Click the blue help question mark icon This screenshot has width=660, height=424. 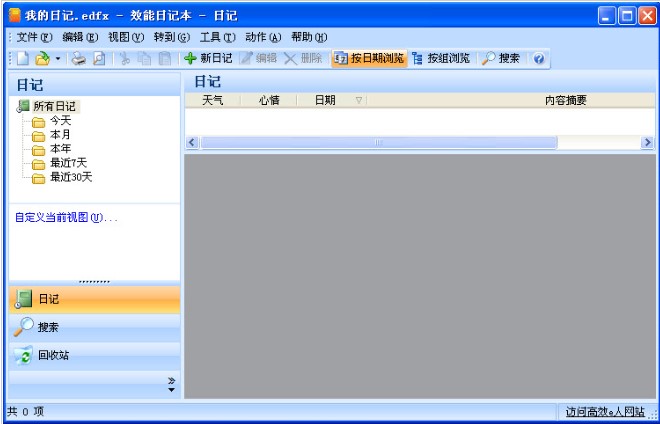coord(539,59)
